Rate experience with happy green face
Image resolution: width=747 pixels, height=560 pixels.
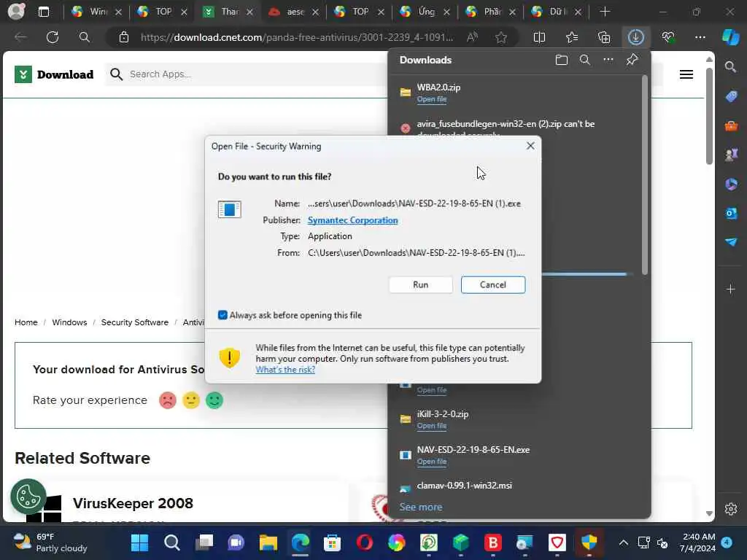[x=214, y=400]
